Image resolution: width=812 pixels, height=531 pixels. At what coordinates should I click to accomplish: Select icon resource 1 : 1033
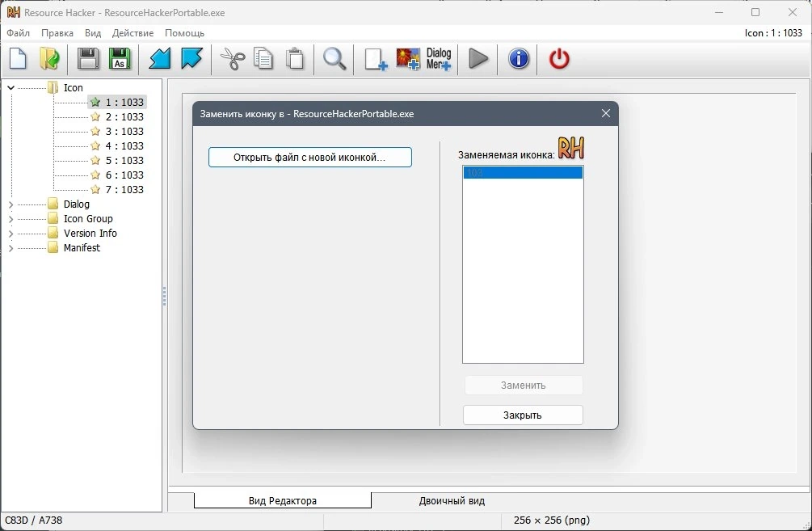coord(124,102)
